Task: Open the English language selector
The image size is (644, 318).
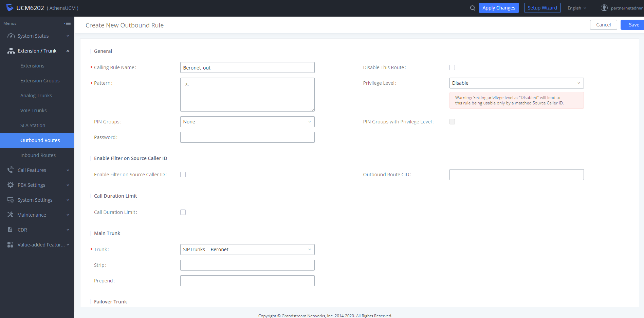Action: point(576,8)
